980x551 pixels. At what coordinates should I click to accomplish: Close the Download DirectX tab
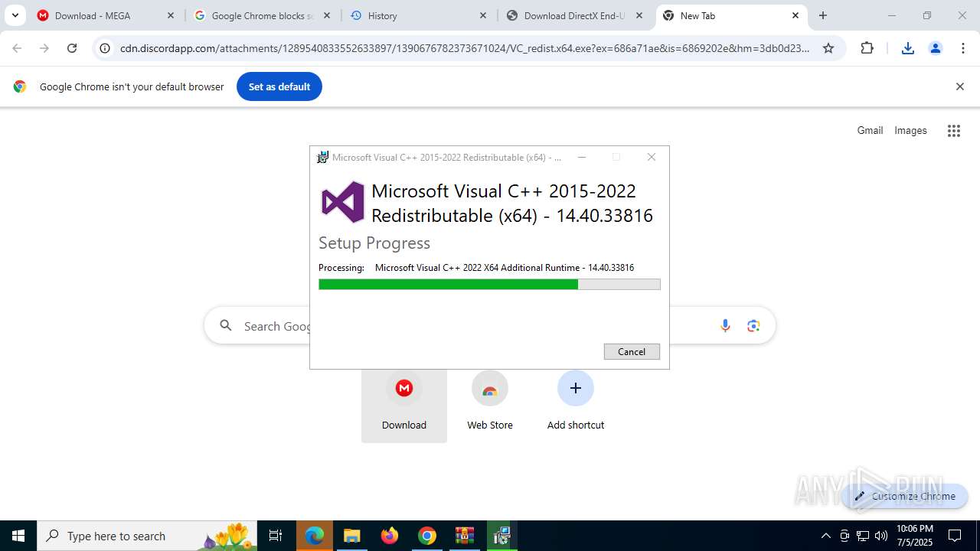tap(639, 15)
